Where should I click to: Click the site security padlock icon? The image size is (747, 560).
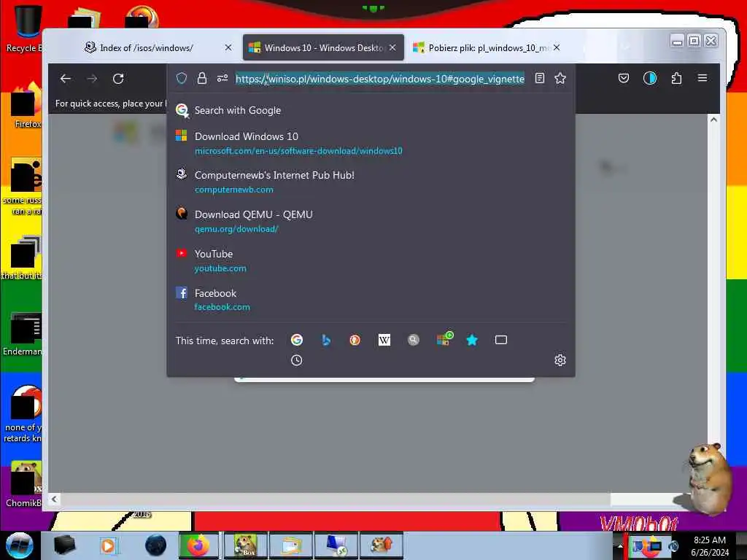[x=202, y=78]
